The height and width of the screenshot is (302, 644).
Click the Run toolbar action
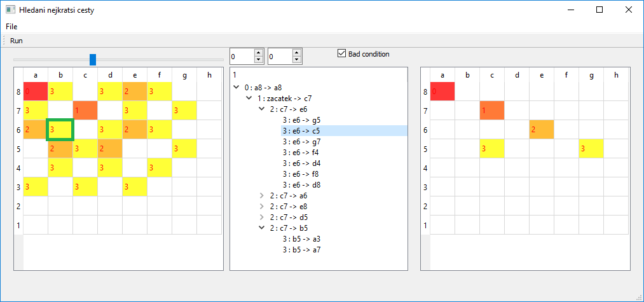tap(17, 41)
